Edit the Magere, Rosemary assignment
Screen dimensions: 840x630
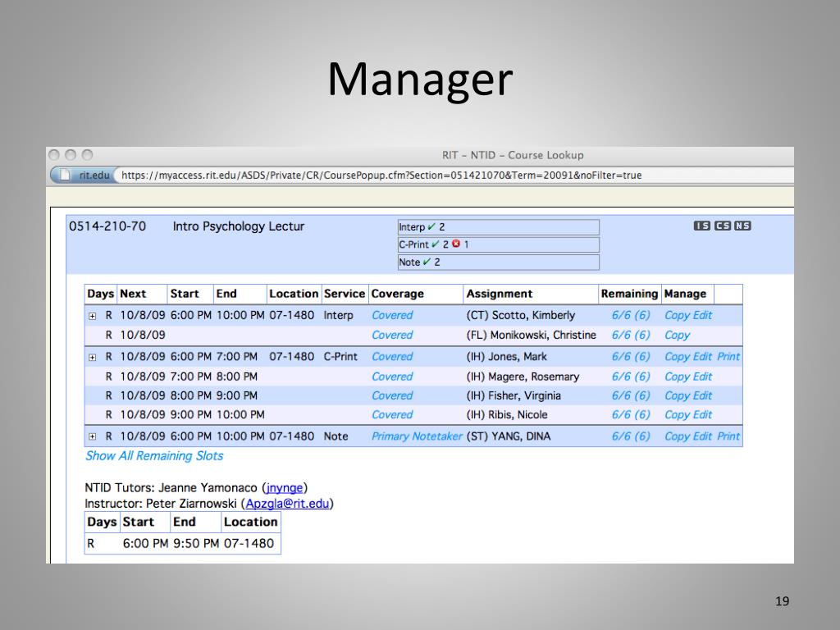pos(702,377)
